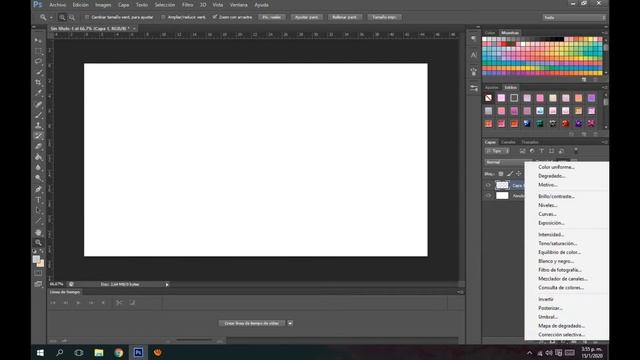Viewport: 640px width, 360px height.
Task: Hide the Fondo layer with eye icon
Action: (x=488, y=196)
